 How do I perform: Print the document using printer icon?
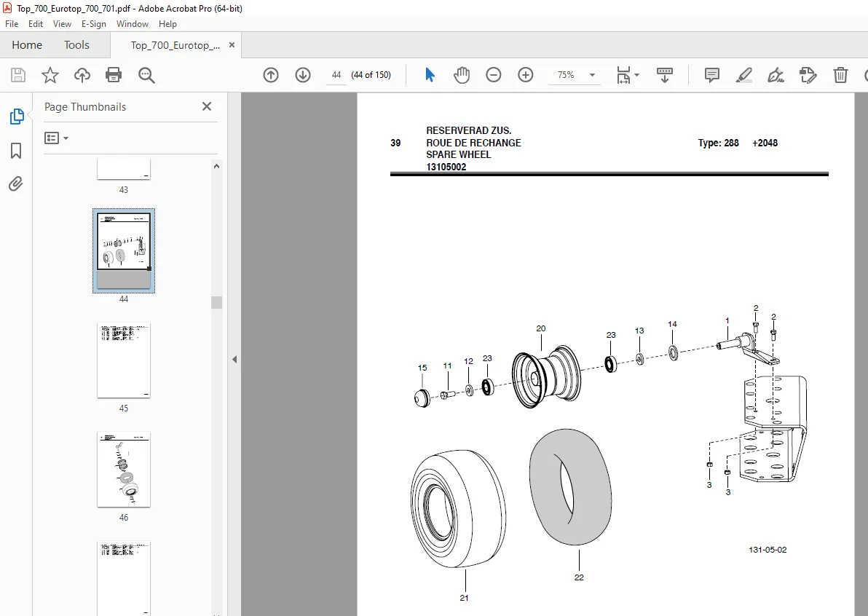pos(114,75)
